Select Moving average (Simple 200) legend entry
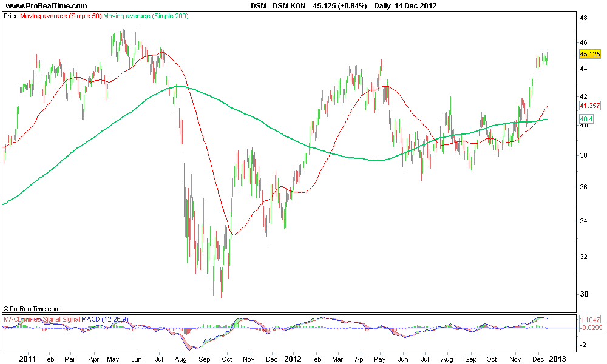 click(x=146, y=16)
